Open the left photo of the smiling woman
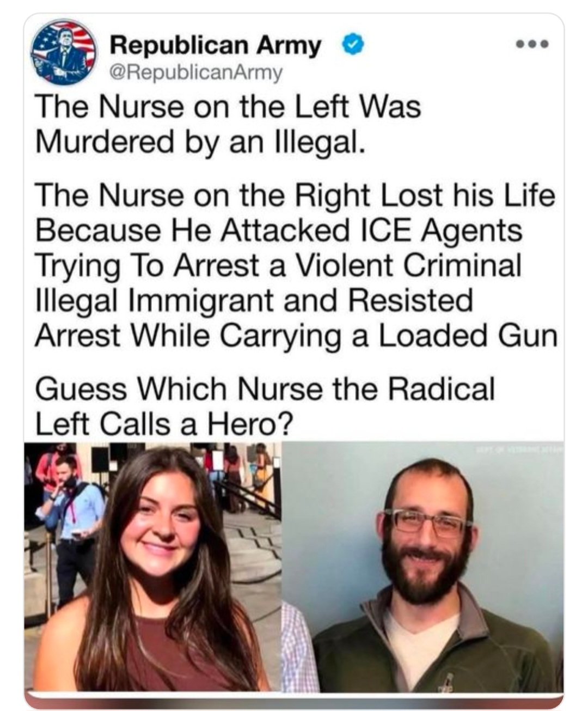Image resolution: width=588 pixels, height=711 pixels. tap(153, 567)
